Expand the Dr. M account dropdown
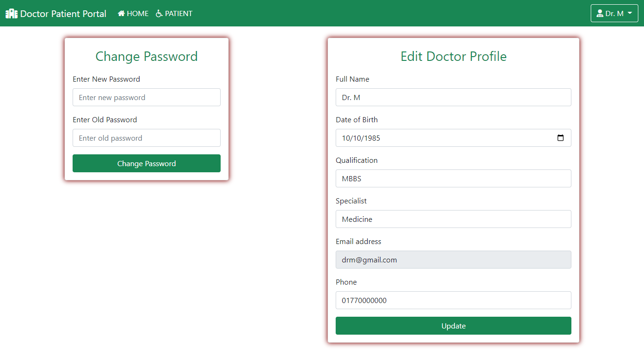Viewport: 644px width, 354px height. point(614,13)
